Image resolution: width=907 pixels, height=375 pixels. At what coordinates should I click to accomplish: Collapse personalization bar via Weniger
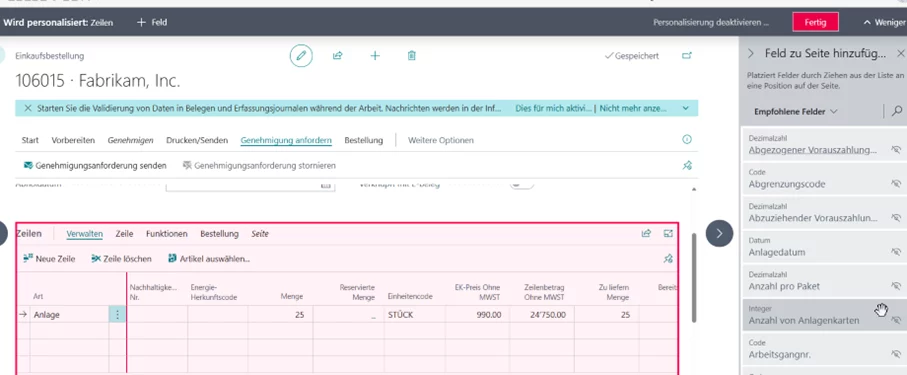point(884,23)
